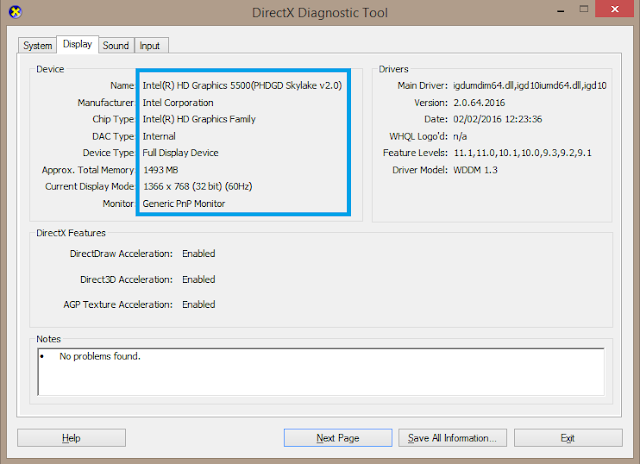Viewport: 640px width, 464px height.
Task: Click the DAC Type value Internal
Action: pos(159,136)
